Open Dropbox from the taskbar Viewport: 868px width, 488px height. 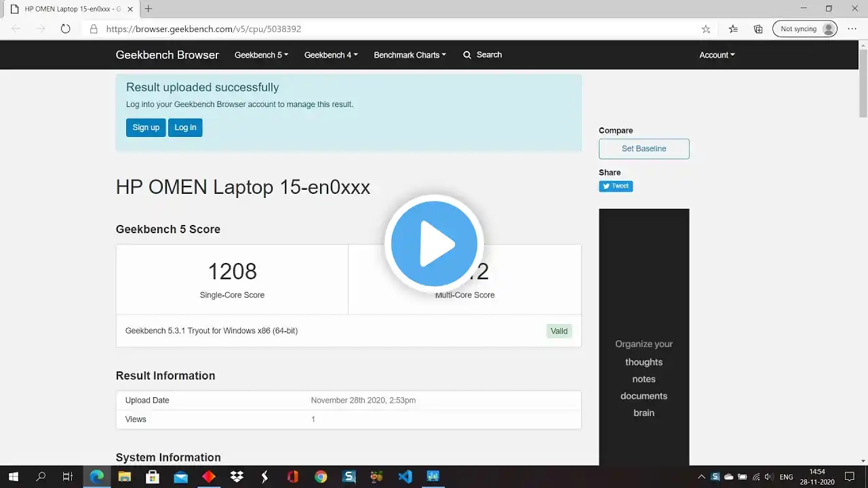coord(237,476)
